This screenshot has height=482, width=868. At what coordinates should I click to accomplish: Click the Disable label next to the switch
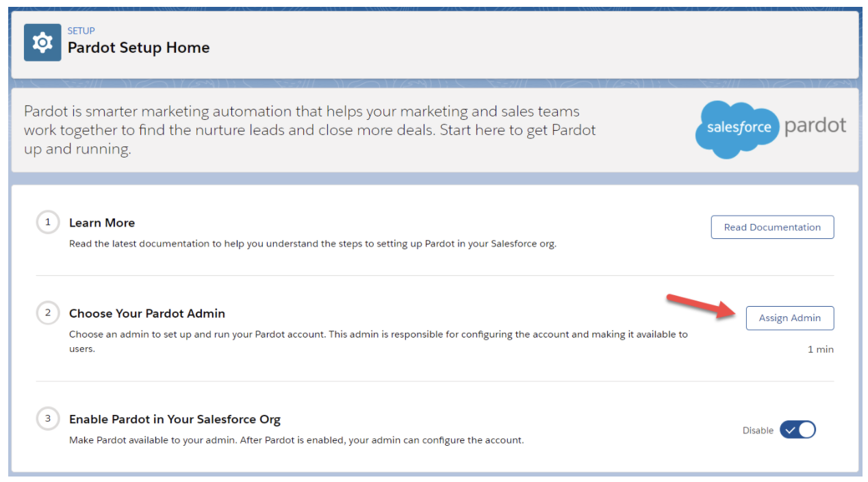(x=758, y=430)
